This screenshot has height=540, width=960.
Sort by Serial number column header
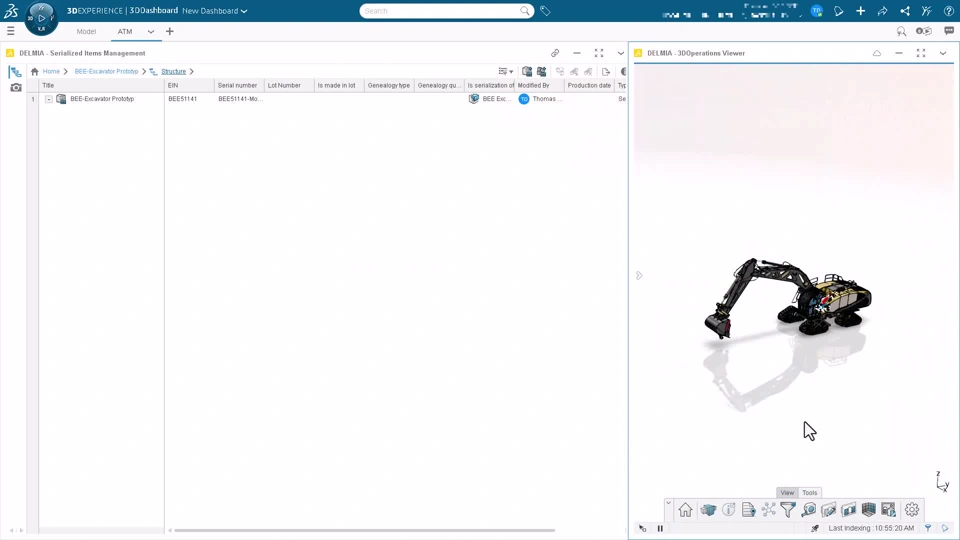click(x=239, y=85)
